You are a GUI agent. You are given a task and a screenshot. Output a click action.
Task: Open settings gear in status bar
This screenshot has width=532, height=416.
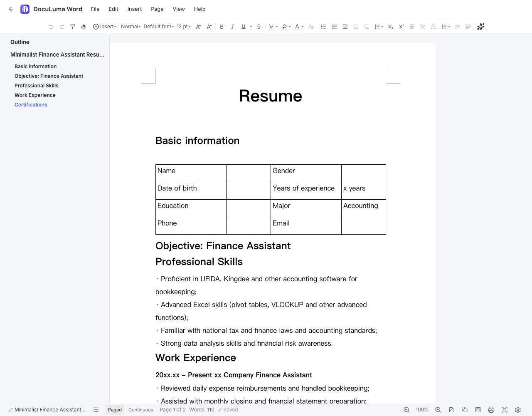point(518,410)
